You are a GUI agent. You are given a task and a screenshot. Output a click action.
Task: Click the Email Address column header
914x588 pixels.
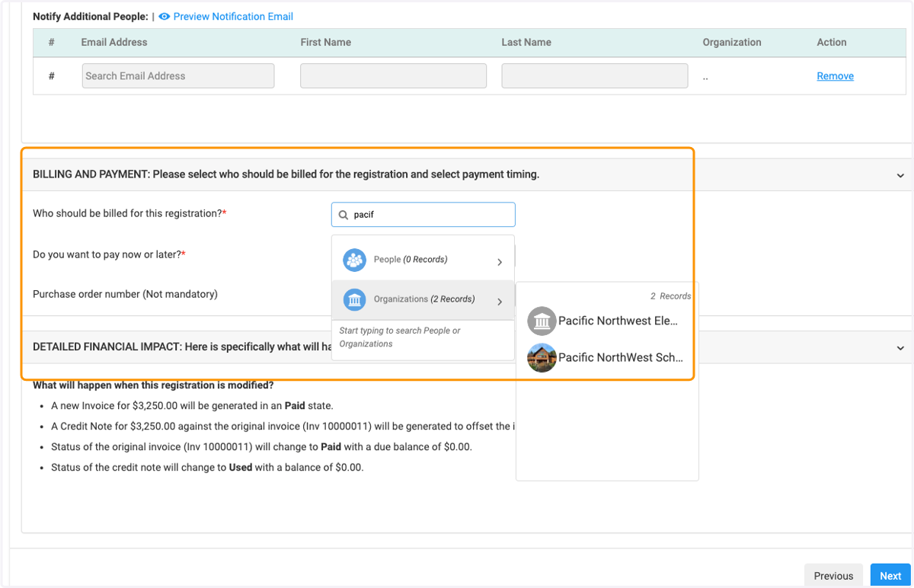tap(114, 43)
